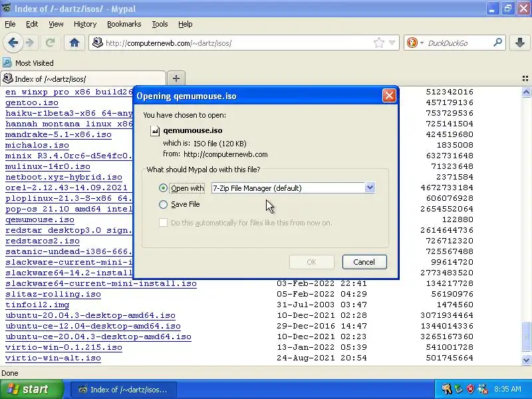Click the scrollbar down arrow

pos(526,360)
